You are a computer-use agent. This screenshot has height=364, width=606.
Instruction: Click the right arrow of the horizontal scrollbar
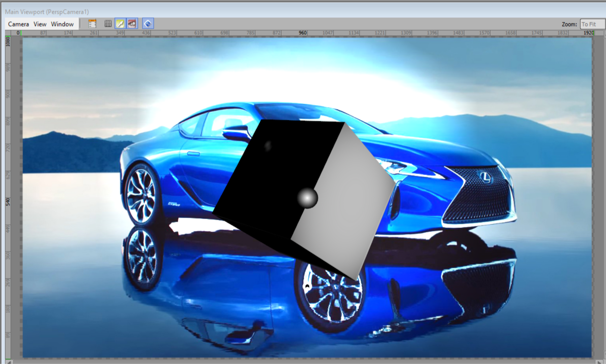[600, 362]
